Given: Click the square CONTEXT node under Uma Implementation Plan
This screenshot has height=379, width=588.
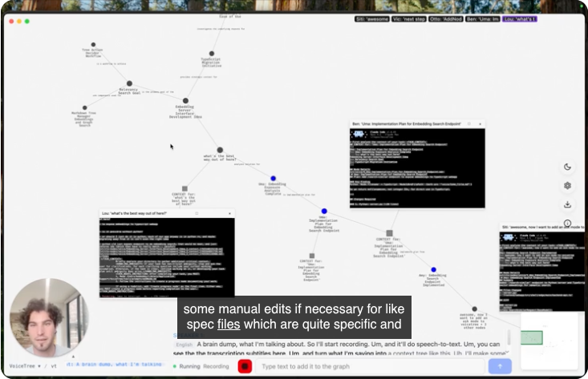Looking at the screenshot, I should 311,256.
